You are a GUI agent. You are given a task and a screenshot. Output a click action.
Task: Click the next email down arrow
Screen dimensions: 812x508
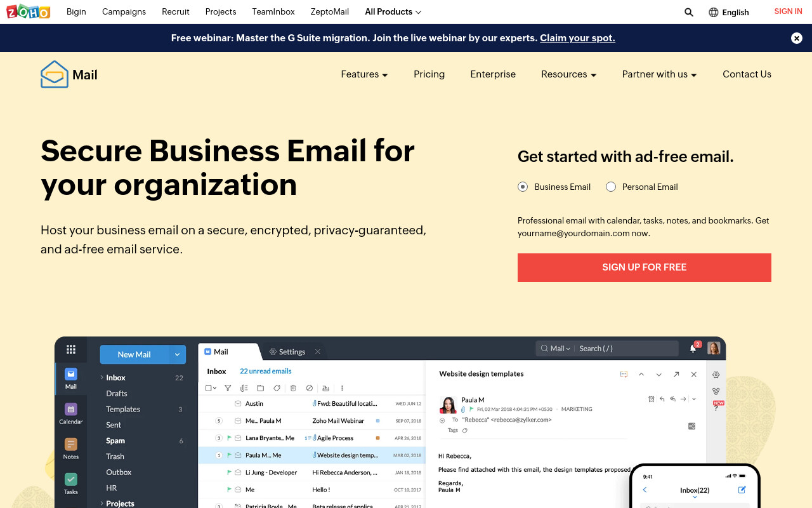(x=659, y=375)
